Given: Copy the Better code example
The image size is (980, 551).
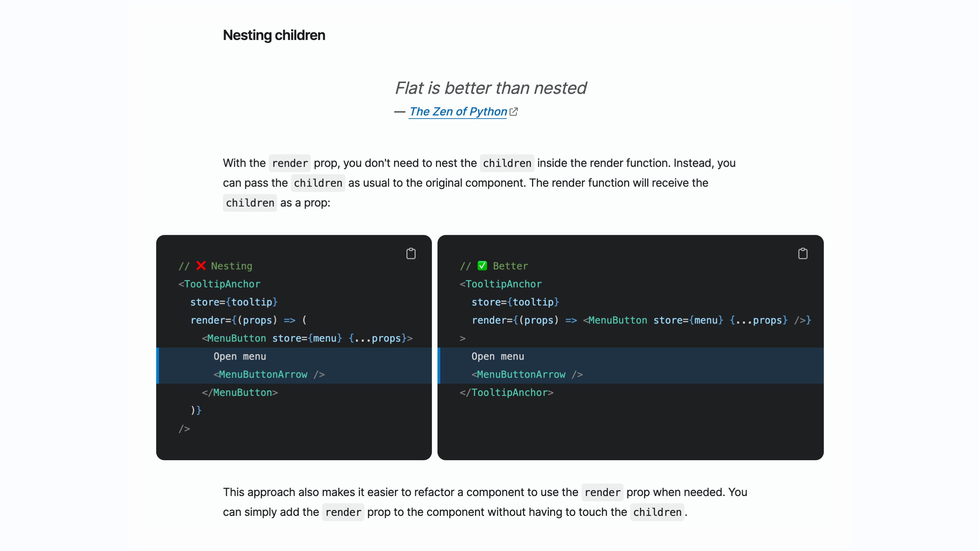Looking at the screenshot, I should click(803, 254).
